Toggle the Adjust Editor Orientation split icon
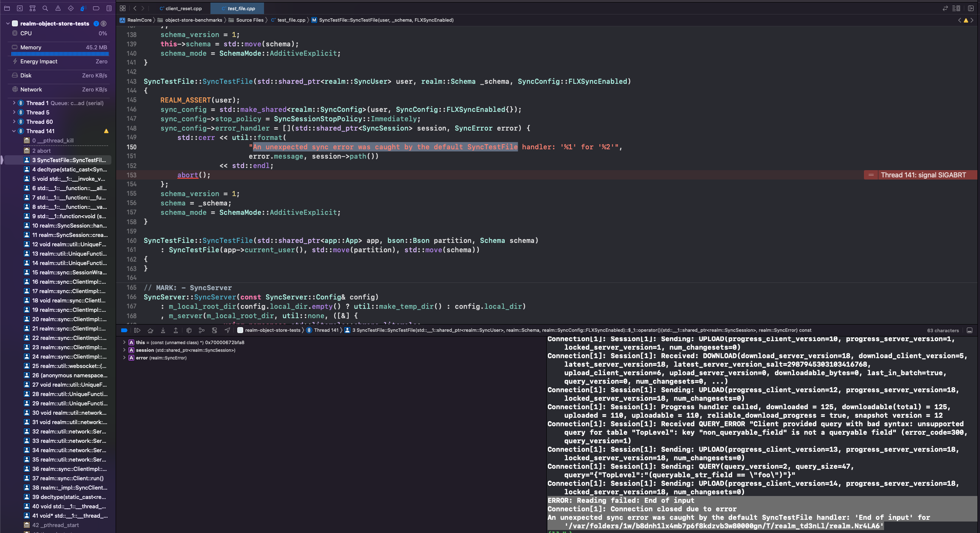 (x=971, y=8)
